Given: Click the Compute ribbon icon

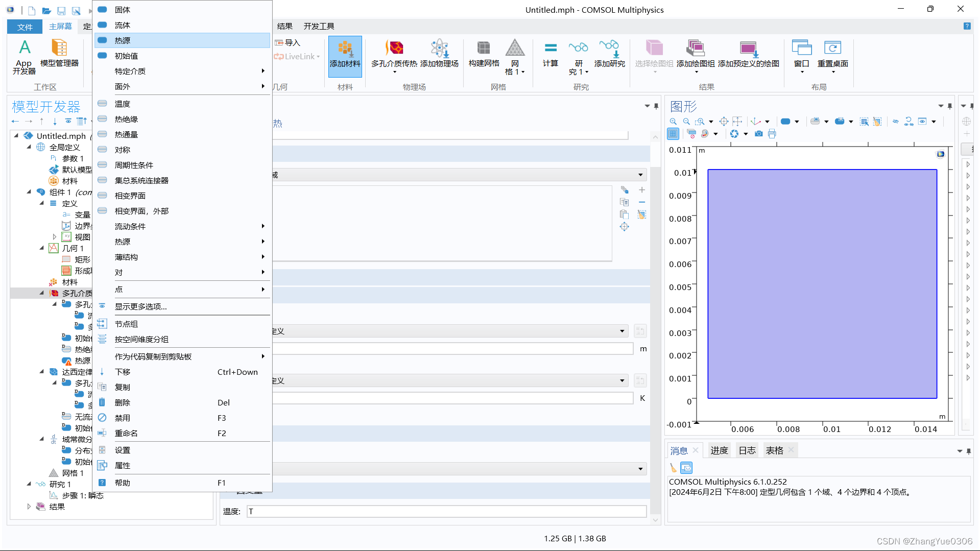Looking at the screenshot, I should point(551,53).
